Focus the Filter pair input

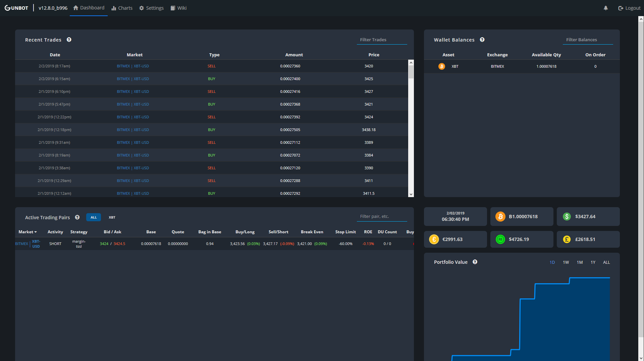[382, 217]
